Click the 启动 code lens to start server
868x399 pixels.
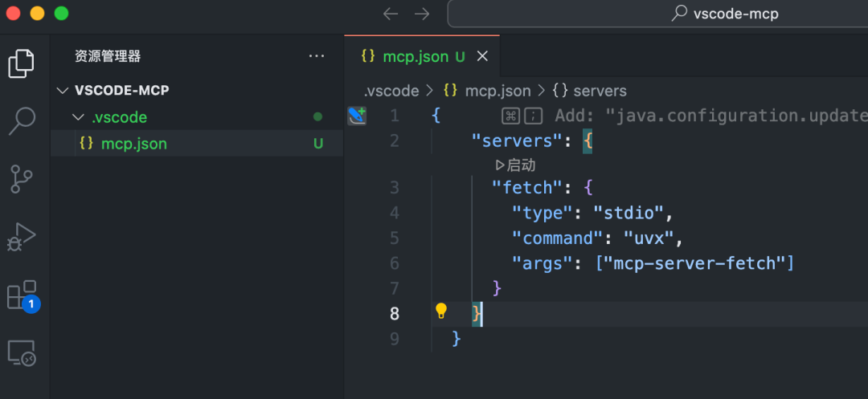coord(515,165)
